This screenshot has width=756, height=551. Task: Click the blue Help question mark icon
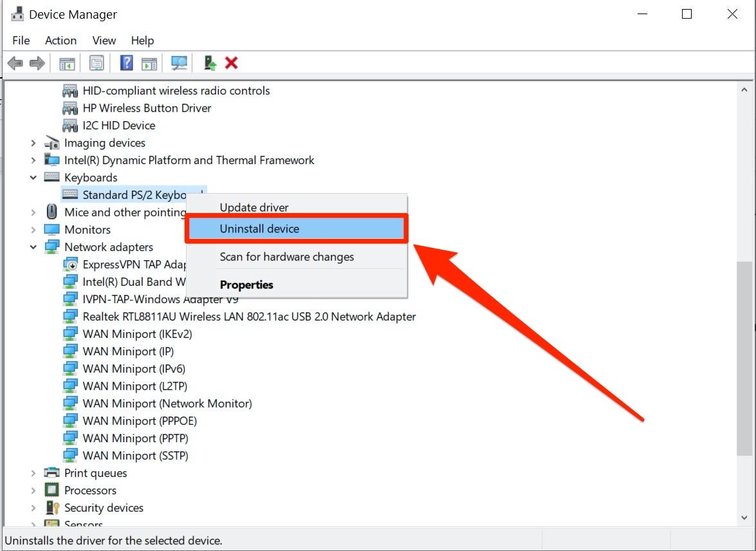click(127, 63)
